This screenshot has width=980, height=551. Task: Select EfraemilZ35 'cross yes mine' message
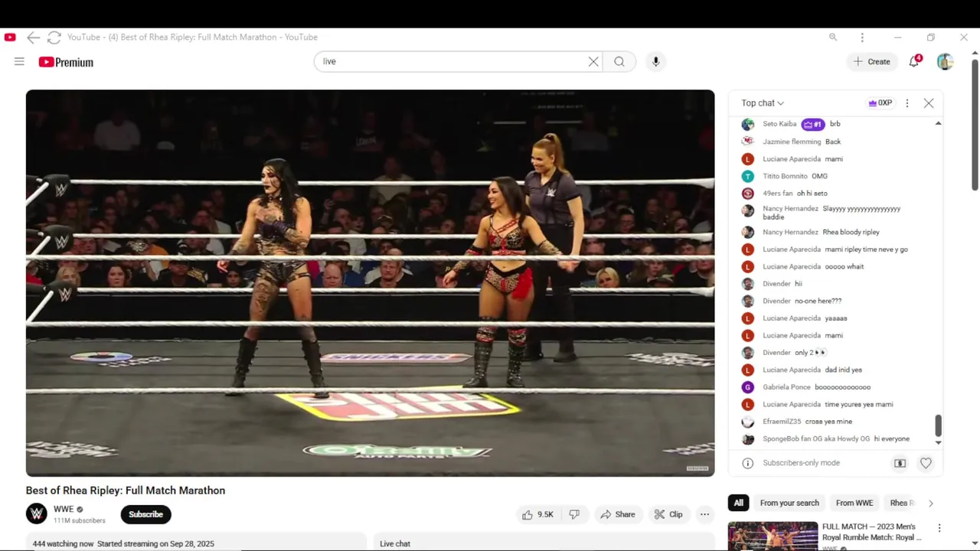(828, 422)
